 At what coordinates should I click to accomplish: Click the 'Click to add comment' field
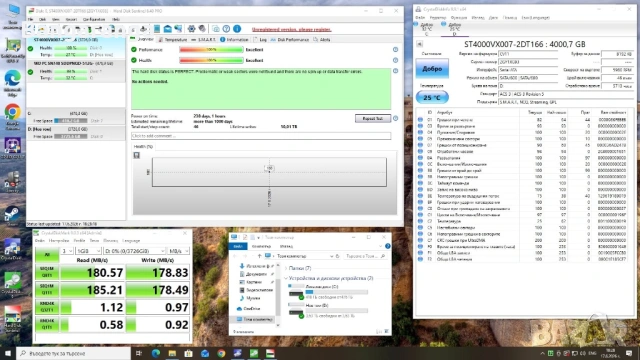(261, 136)
